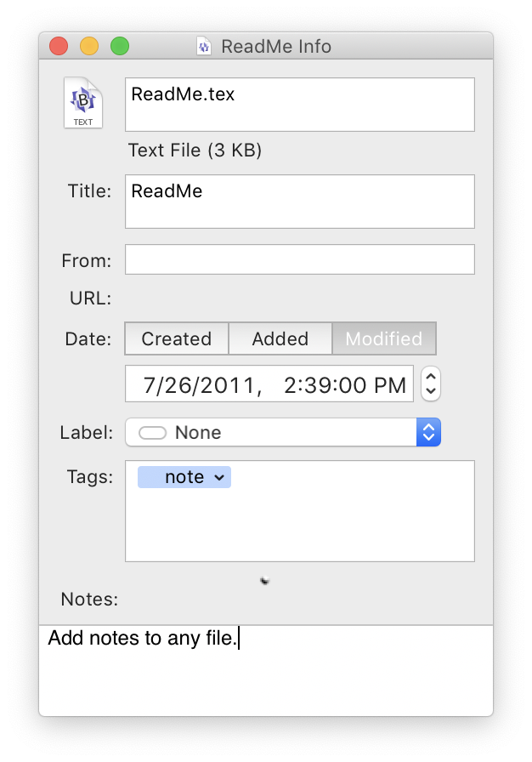
Task: Click the BBEdit text file icon
Action: pyautogui.click(x=83, y=104)
